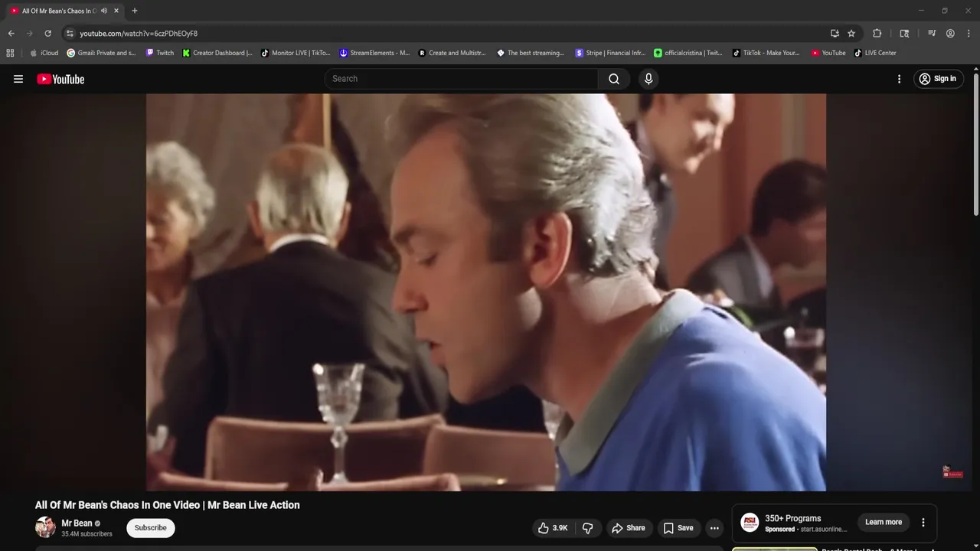Click the 35.4M subscribers count
Viewport: 980px width, 551px height.
(x=87, y=534)
